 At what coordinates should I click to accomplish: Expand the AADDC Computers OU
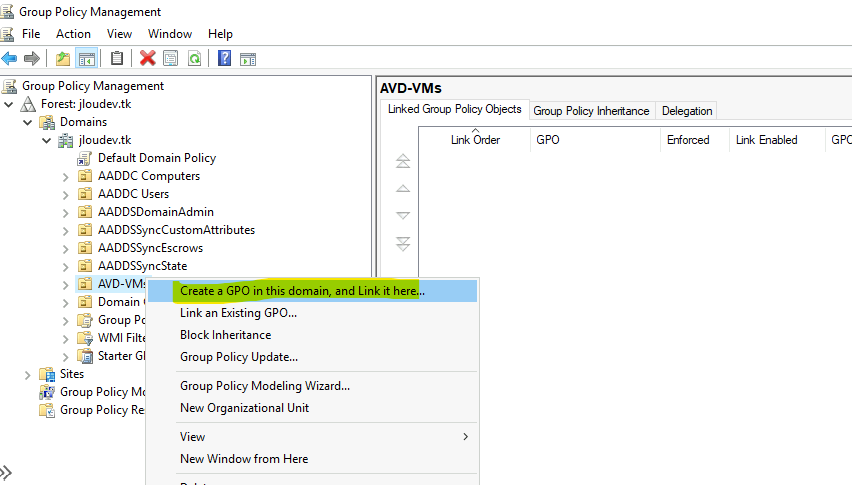tap(66, 176)
